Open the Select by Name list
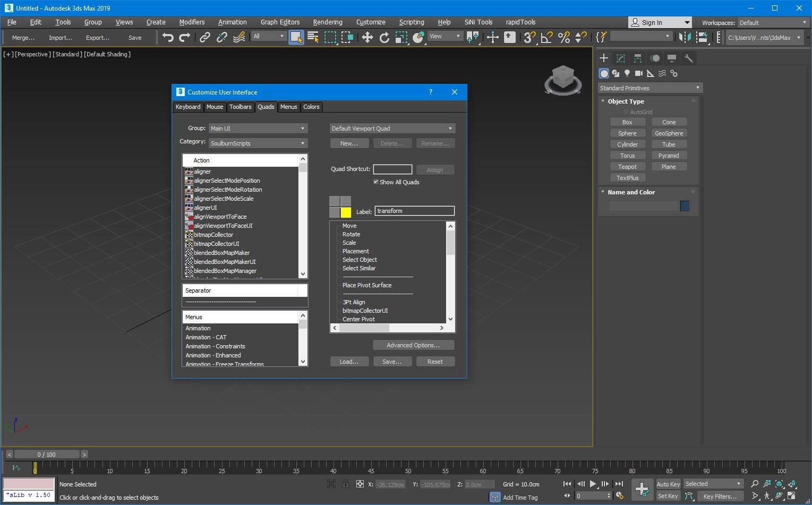The image size is (812, 505). click(x=313, y=37)
